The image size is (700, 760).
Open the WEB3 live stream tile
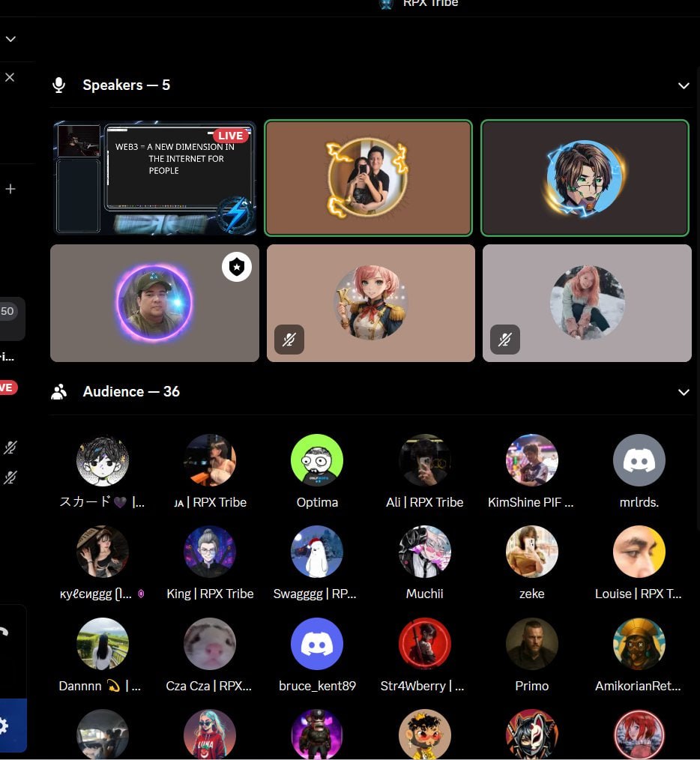[154, 178]
